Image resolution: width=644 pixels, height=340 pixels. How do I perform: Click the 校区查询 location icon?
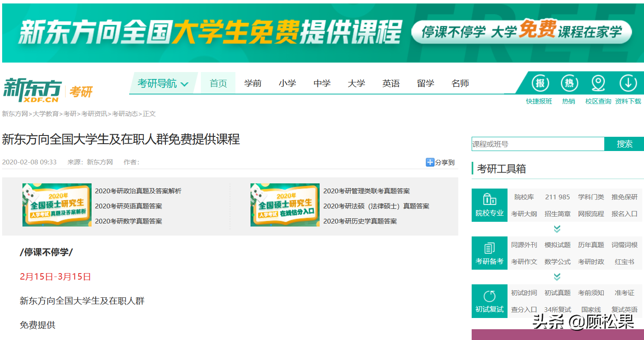point(598,83)
